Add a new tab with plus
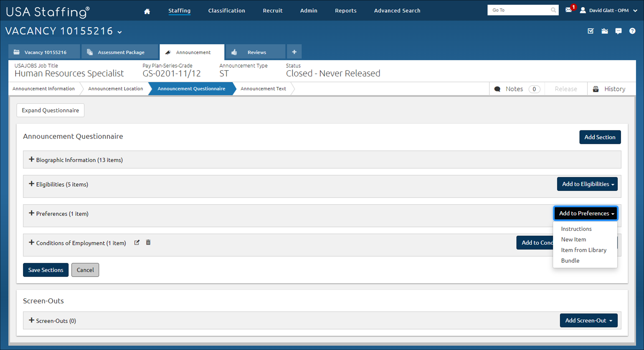 pos(294,52)
